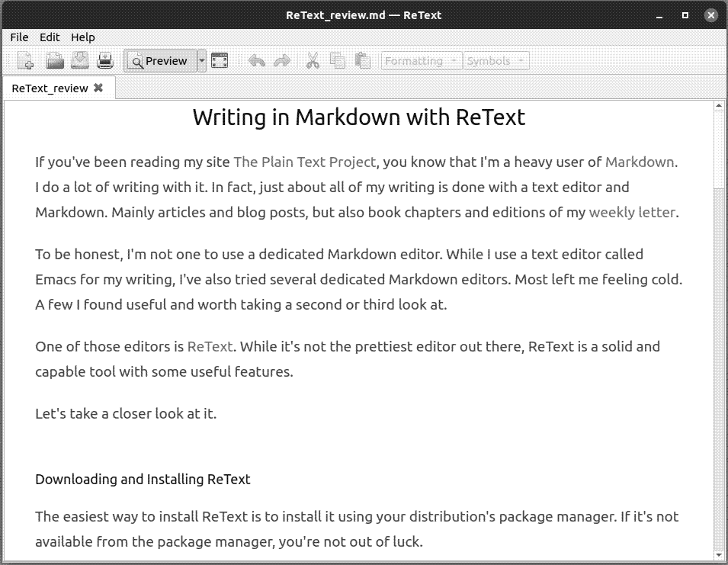The image size is (728, 565).
Task: Open the Preview mode dropdown arrow
Action: 202,61
